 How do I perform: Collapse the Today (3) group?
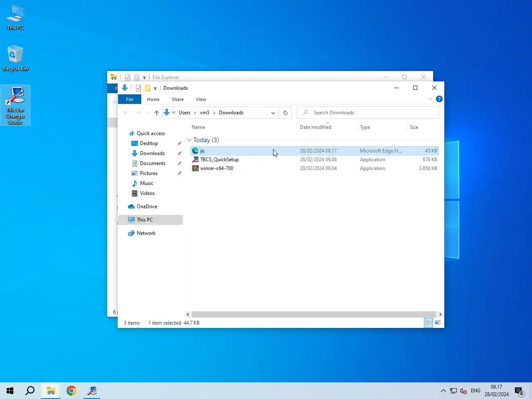coord(189,140)
